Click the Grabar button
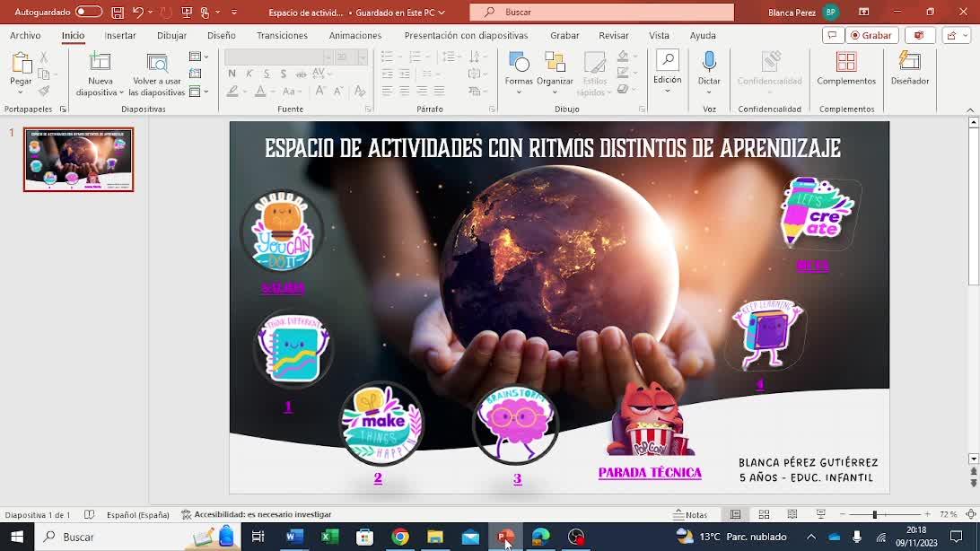The width and height of the screenshot is (980, 551). [872, 36]
